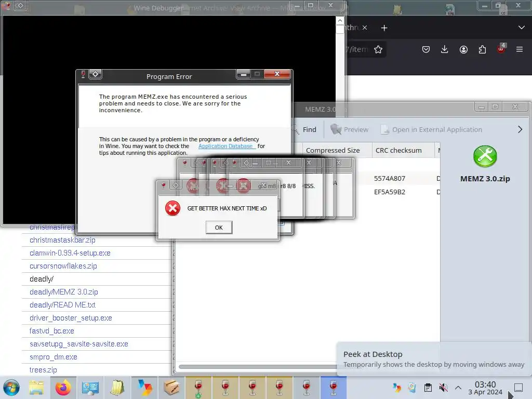Expand the archive toolbar overflow chevron
Image resolution: width=532 pixels, height=399 pixels.
point(520,129)
